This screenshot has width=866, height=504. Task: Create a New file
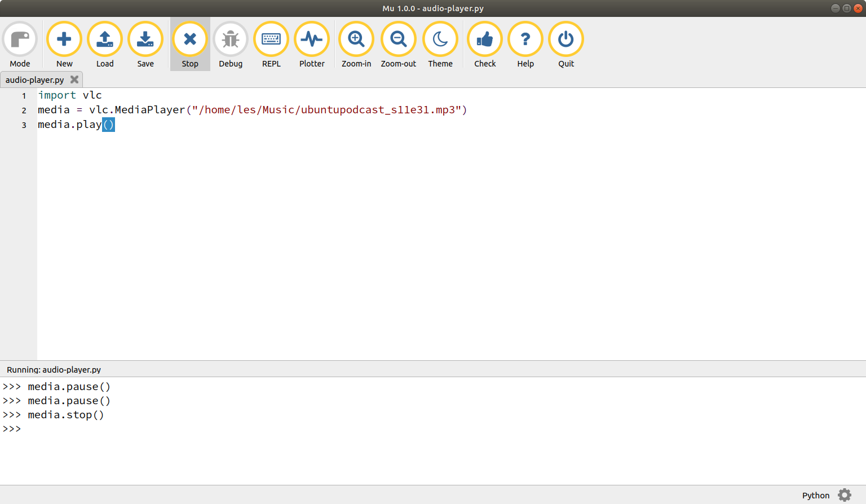pyautogui.click(x=64, y=44)
